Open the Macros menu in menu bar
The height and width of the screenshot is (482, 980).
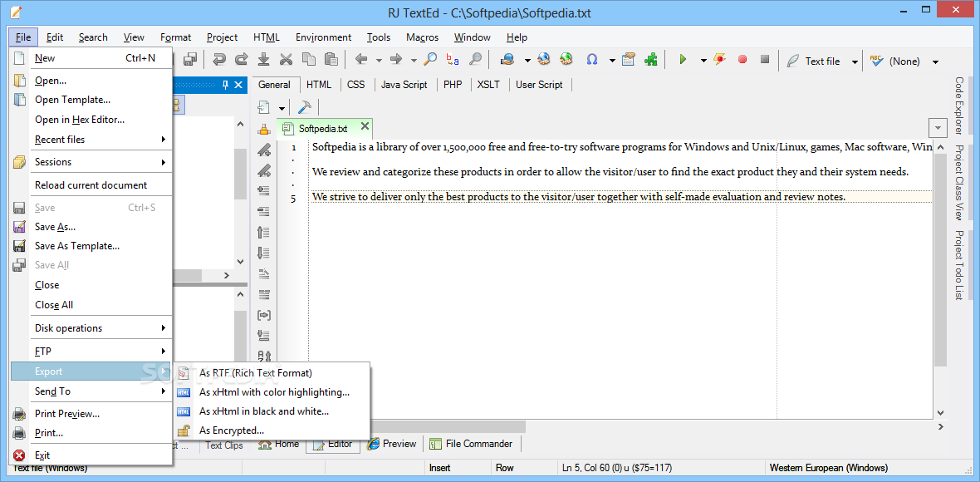click(423, 37)
